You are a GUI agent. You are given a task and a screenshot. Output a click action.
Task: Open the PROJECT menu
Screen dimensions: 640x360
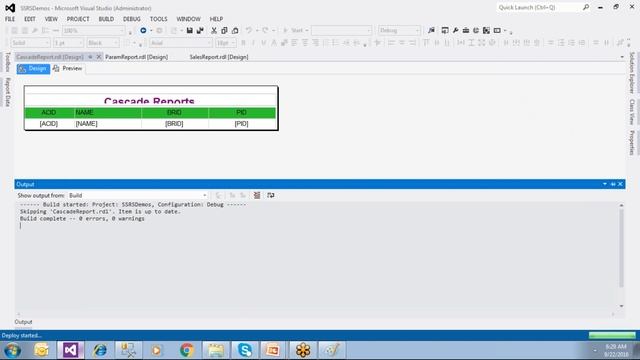[x=78, y=19]
